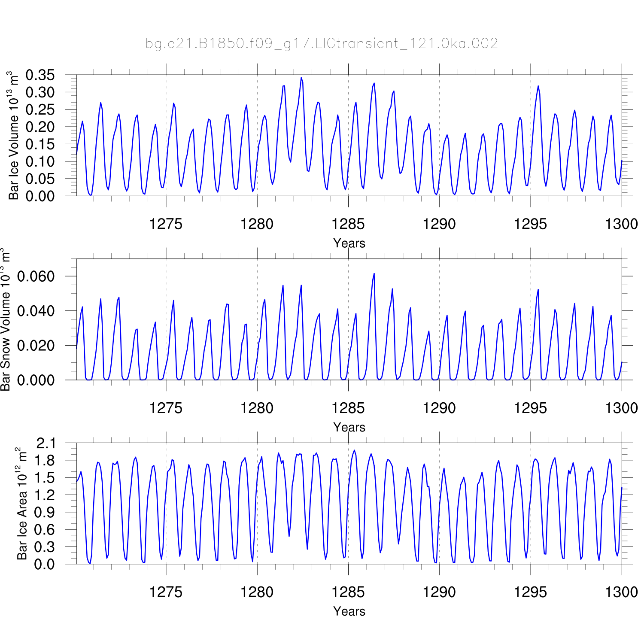Click the tallest peak in the snow volume plot
This screenshot has height=644, width=644.
(374, 274)
